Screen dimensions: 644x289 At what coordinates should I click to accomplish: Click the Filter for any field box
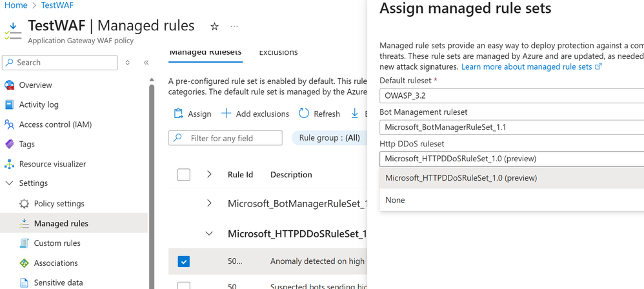click(226, 138)
